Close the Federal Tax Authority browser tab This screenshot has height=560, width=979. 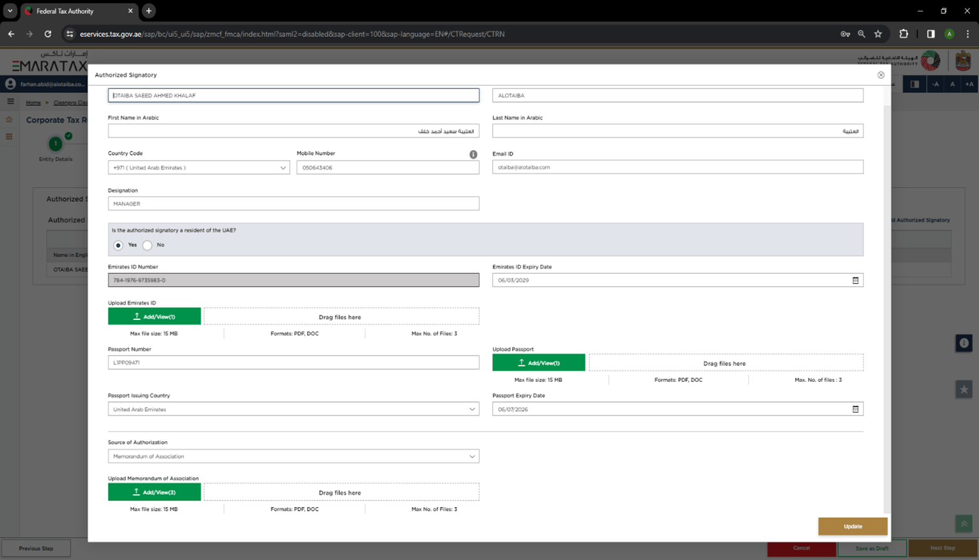click(x=130, y=11)
